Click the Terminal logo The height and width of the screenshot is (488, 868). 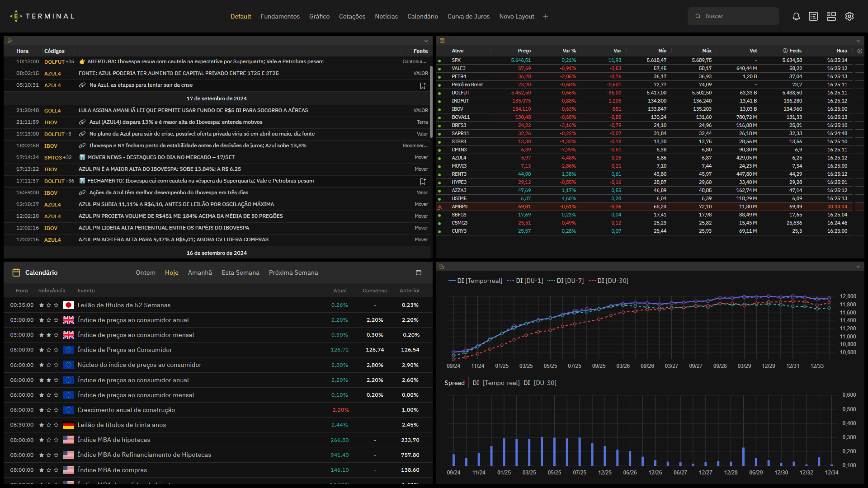tap(42, 16)
